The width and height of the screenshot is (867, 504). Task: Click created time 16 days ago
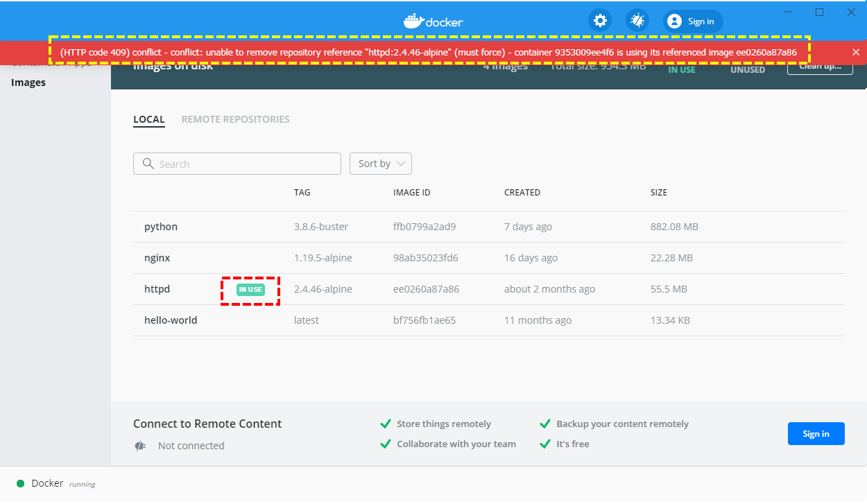coord(531,258)
